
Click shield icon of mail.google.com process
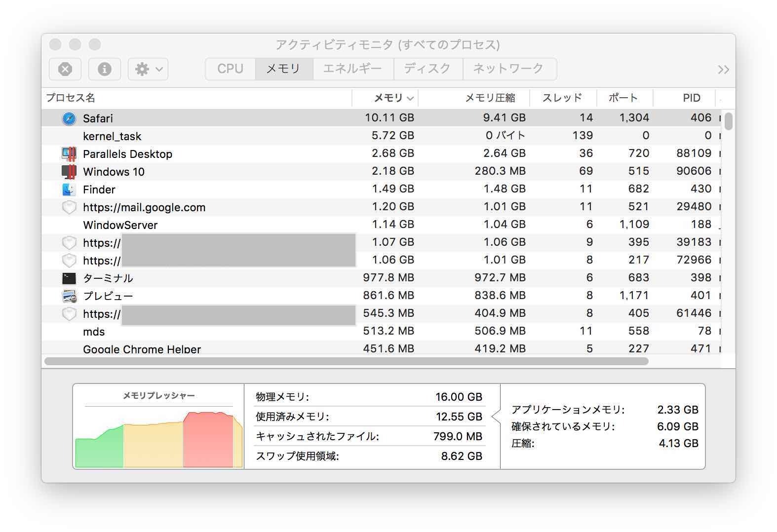point(69,207)
